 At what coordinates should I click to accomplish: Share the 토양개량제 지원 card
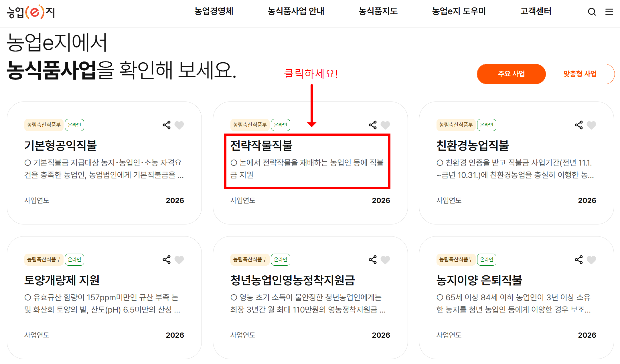click(167, 260)
